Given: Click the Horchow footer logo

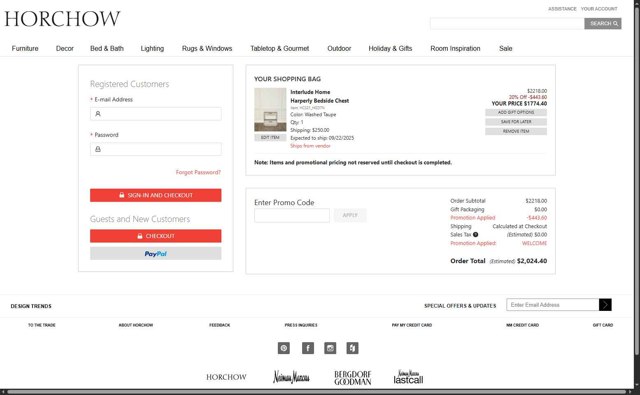Looking at the screenshot, I should click(x=226, y=377).
